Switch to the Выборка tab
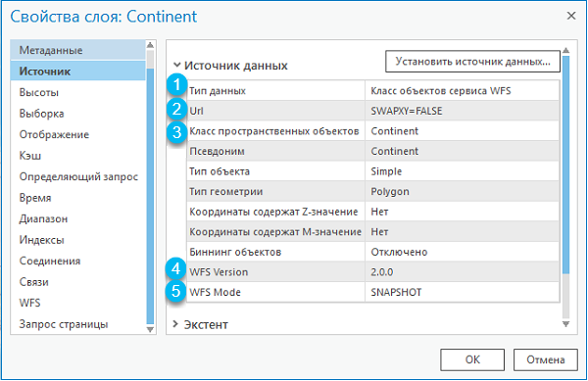Screen dimensions: 588x381 (78, 114)
